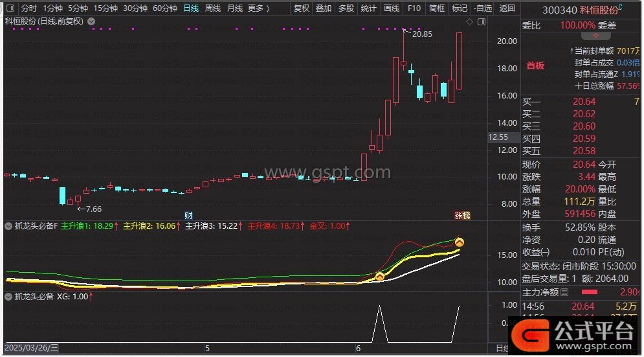Click the 首板 label

coord(535,65)
